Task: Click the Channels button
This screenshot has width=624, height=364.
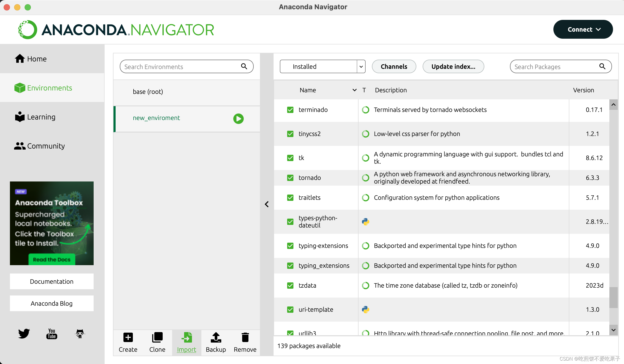Action: (x=394, y=67)
